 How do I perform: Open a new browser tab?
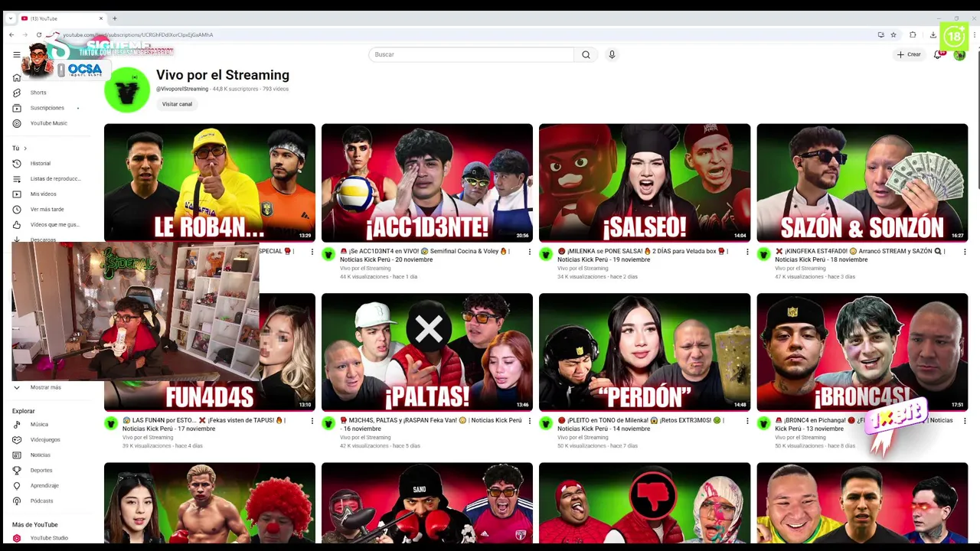[115, 18]
